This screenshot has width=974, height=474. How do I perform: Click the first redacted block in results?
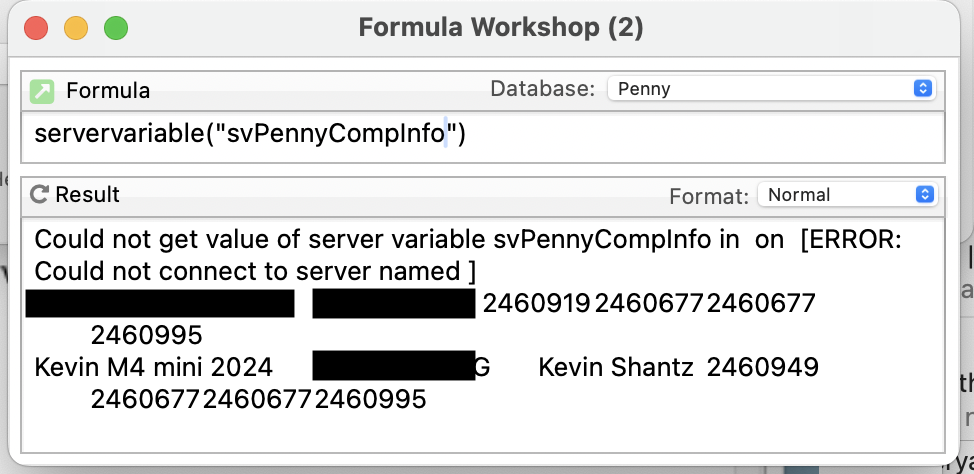coord(160,303)
